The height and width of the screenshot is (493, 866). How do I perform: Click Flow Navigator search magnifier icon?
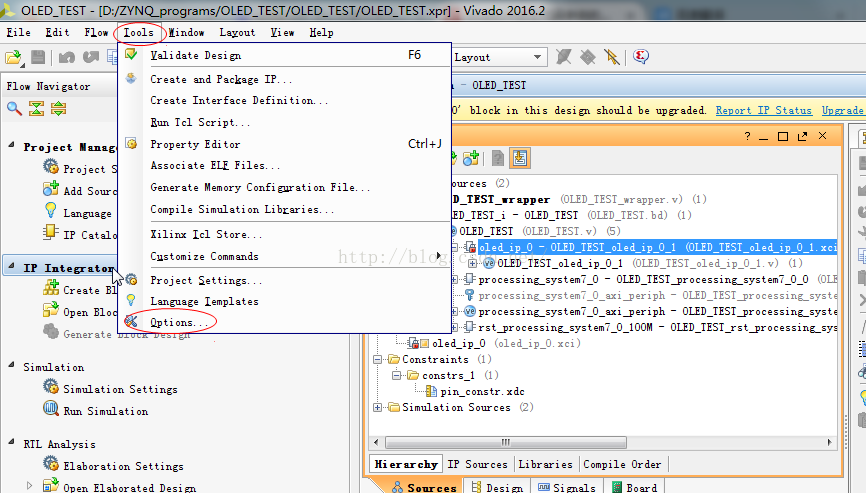point(14,108)
